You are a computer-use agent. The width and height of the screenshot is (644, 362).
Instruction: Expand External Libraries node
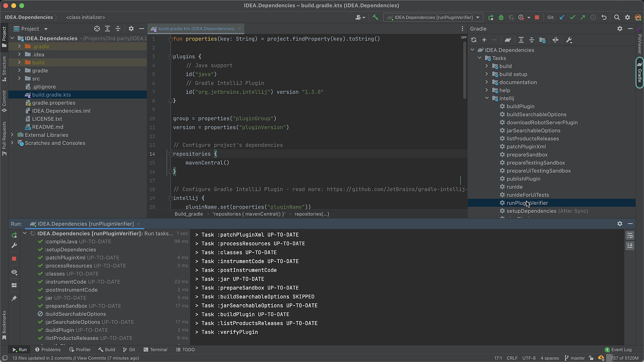click(12, 135)
